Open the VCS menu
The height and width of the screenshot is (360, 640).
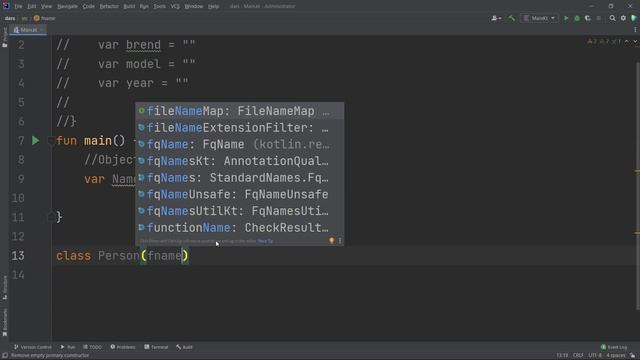point(175,7)
